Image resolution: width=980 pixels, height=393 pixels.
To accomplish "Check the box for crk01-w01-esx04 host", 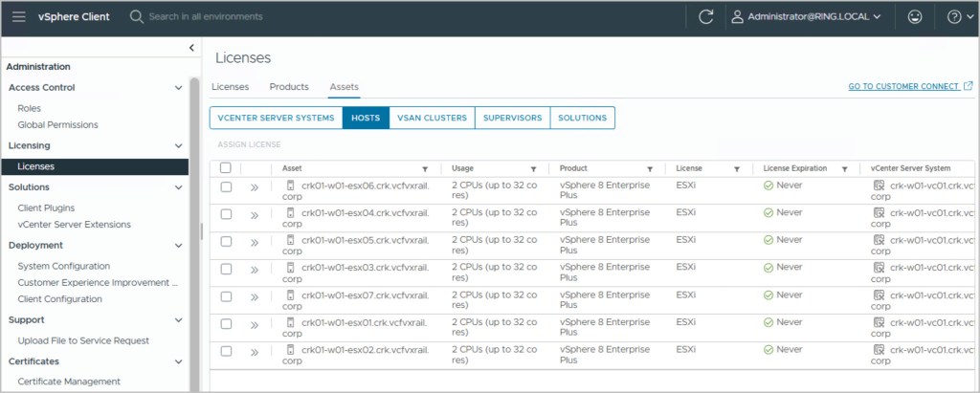I will coord(226,215).
